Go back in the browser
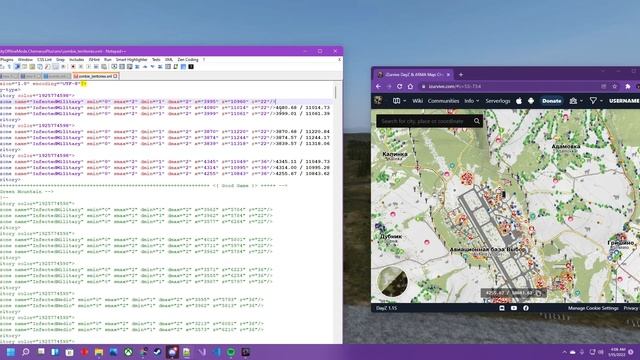 point(378,87)
